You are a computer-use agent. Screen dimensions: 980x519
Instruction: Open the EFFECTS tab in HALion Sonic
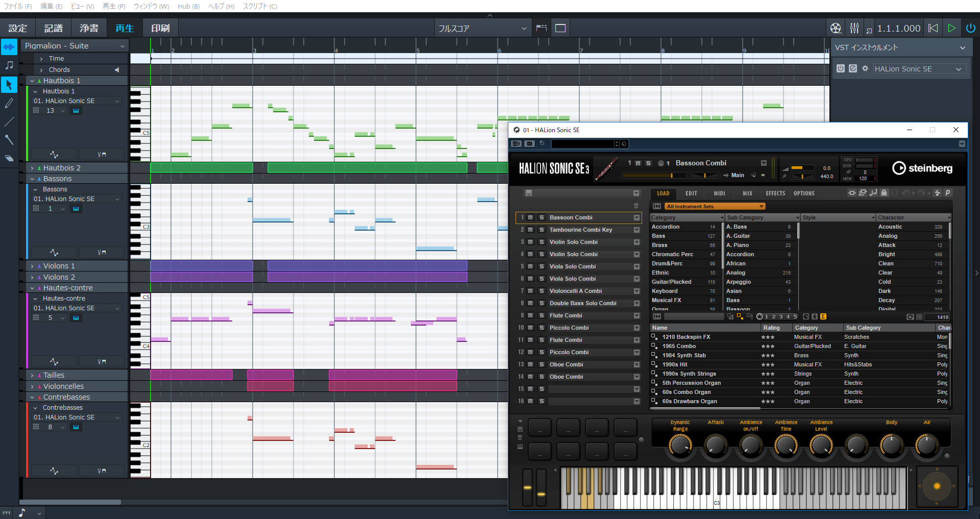[x=775, y=193]
